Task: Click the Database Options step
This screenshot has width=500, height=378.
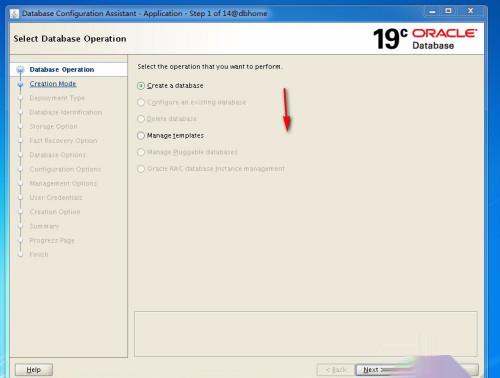Action: tap(57, 155)
